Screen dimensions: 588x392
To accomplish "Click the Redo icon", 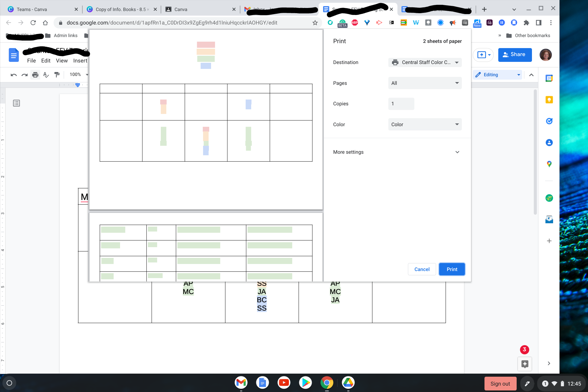I will (x=24, y=74).
